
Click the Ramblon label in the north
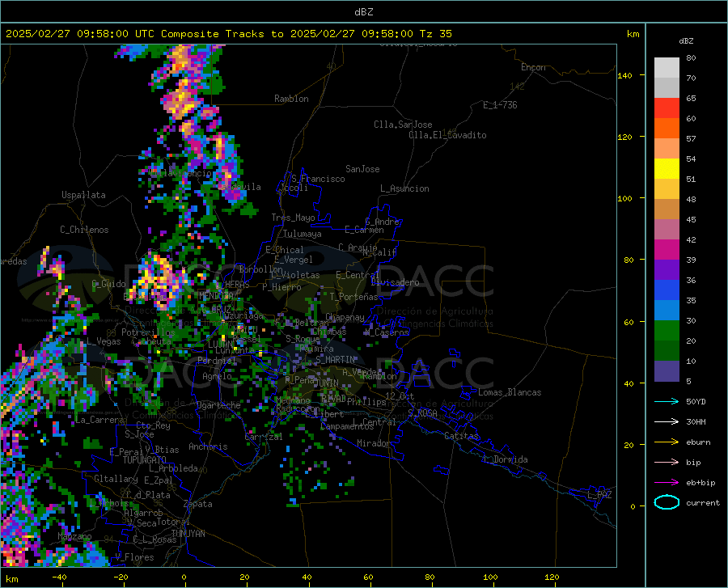coord(291,99)
